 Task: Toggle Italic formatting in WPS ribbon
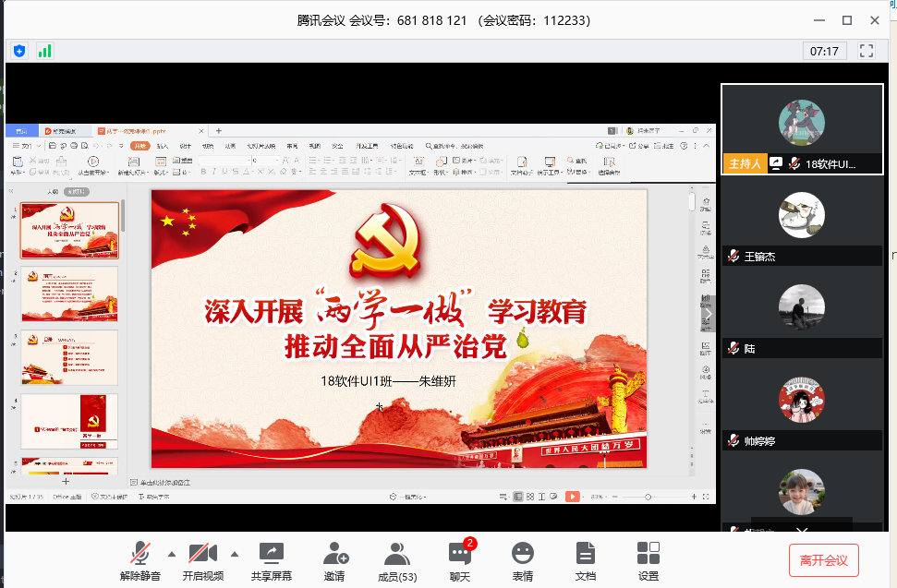(x=214, y=172)
